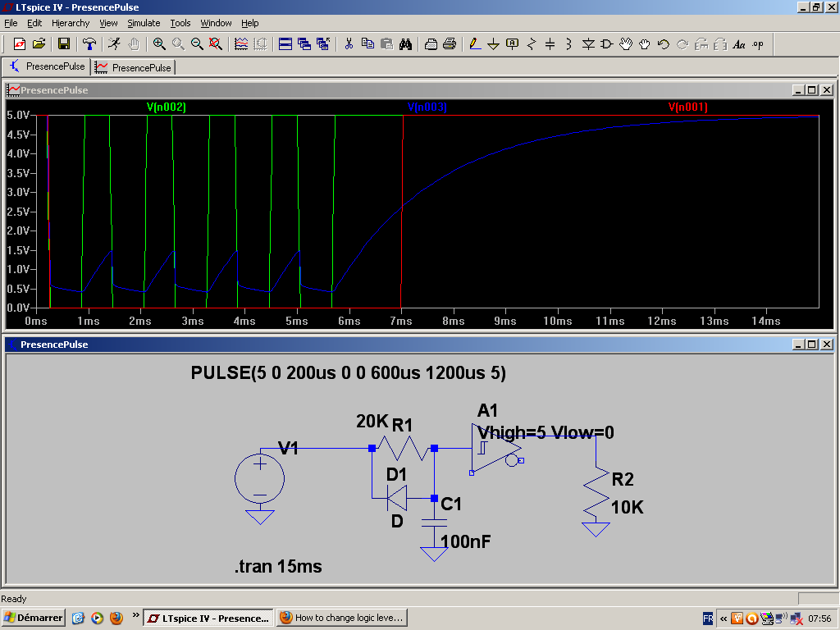Image resolution: width=840 pixels, height=630 pixels.
Task: Open the Hierarchy menu
Action: click(x=71, y=23)
